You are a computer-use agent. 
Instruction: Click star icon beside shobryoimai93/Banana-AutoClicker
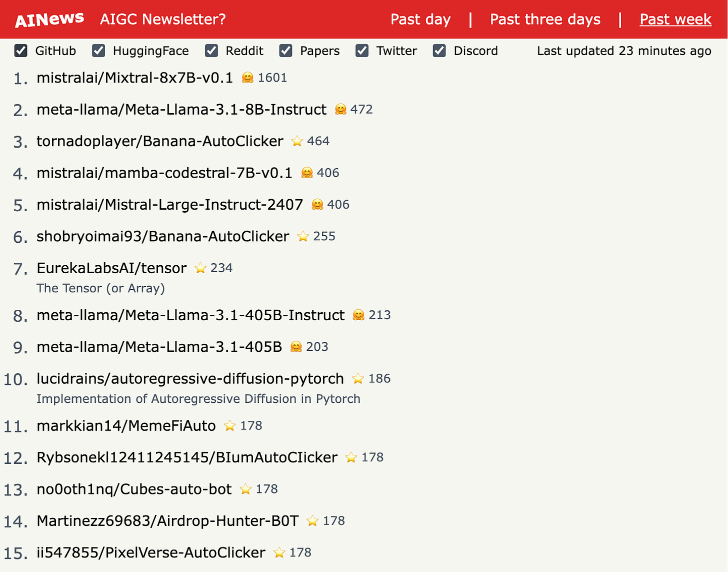(303, 236)
